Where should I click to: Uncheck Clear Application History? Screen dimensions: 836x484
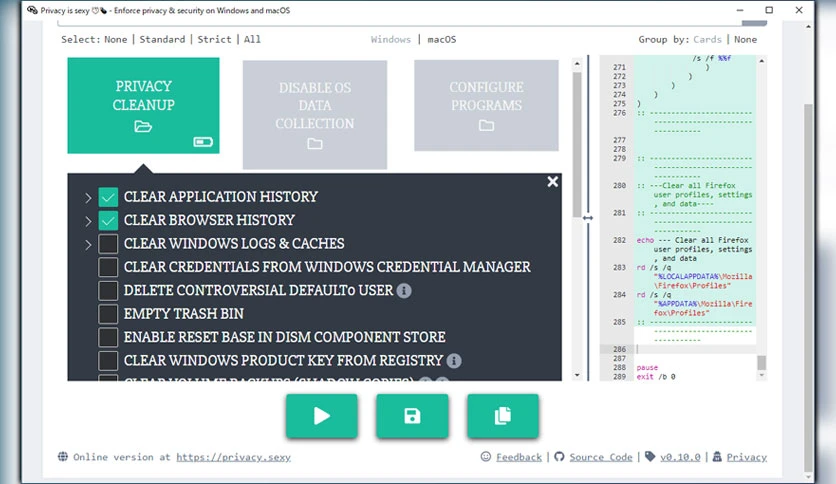108,197
